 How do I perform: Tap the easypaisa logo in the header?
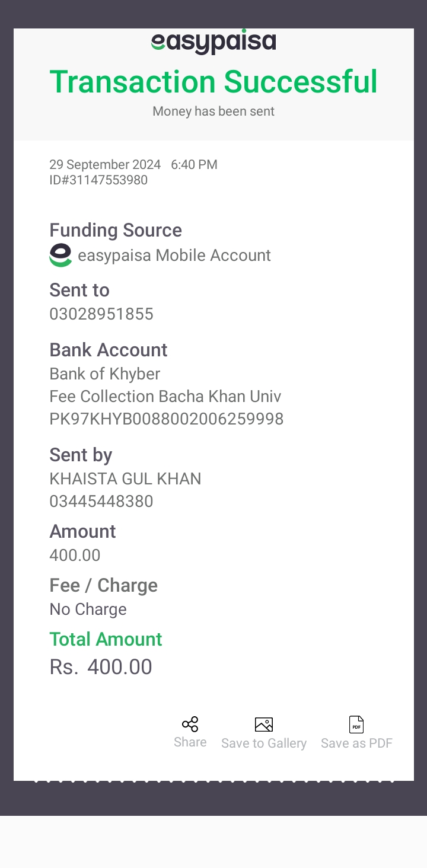tap(213, 42)
